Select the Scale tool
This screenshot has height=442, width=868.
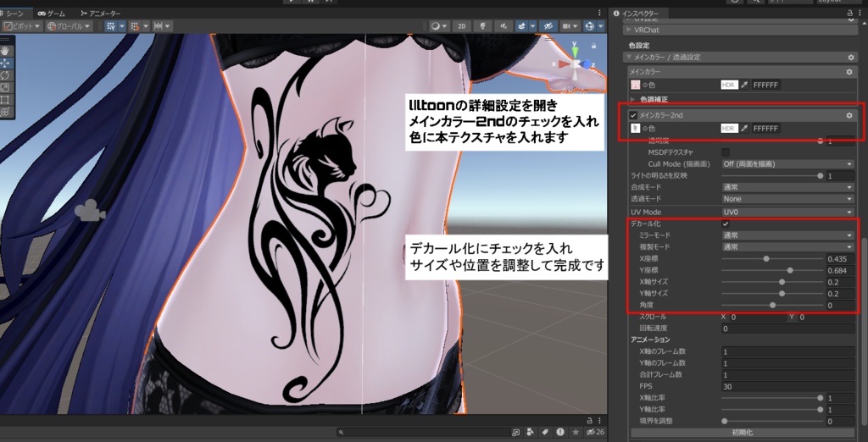(6, 87)
